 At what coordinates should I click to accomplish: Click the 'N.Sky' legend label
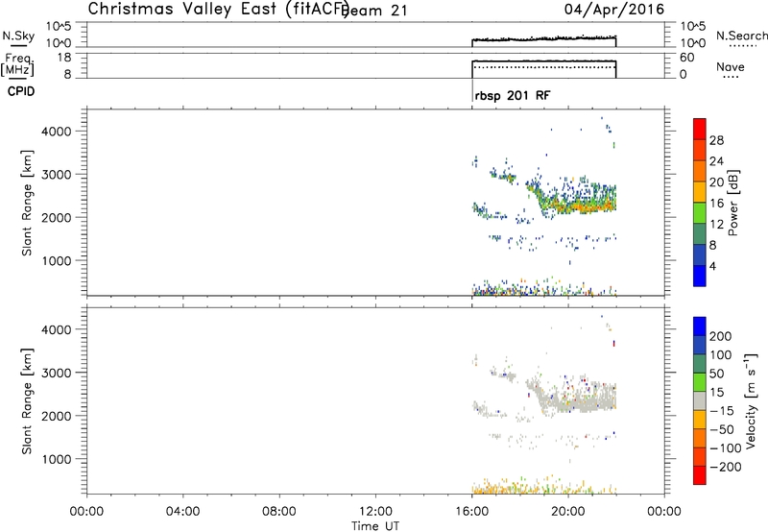click(x=18, y=36)
